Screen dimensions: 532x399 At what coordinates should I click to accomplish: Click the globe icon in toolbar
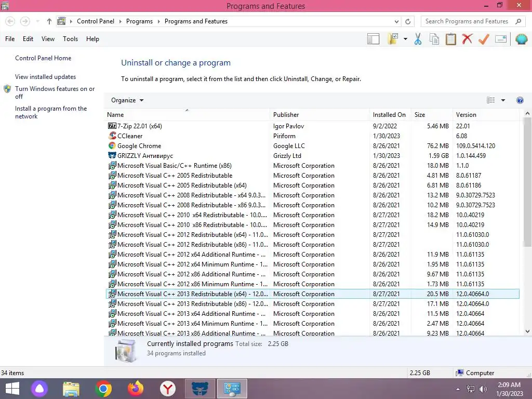(522, 39)
